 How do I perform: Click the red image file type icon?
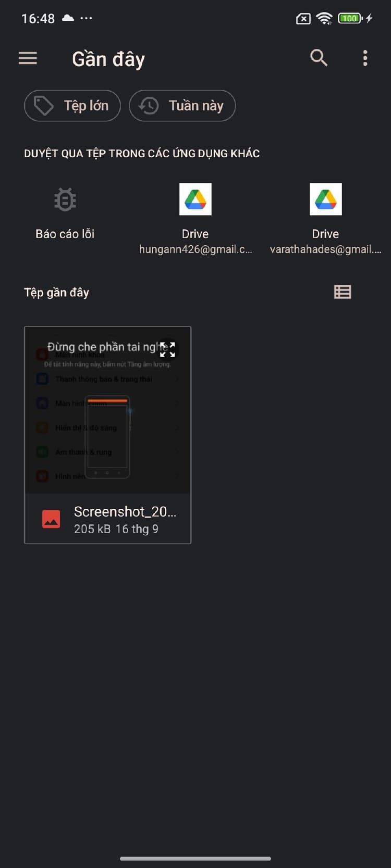pos(51,519)
